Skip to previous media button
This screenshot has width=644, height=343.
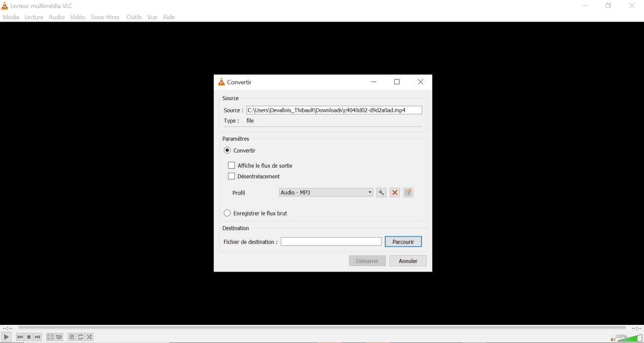pos(20,337)
